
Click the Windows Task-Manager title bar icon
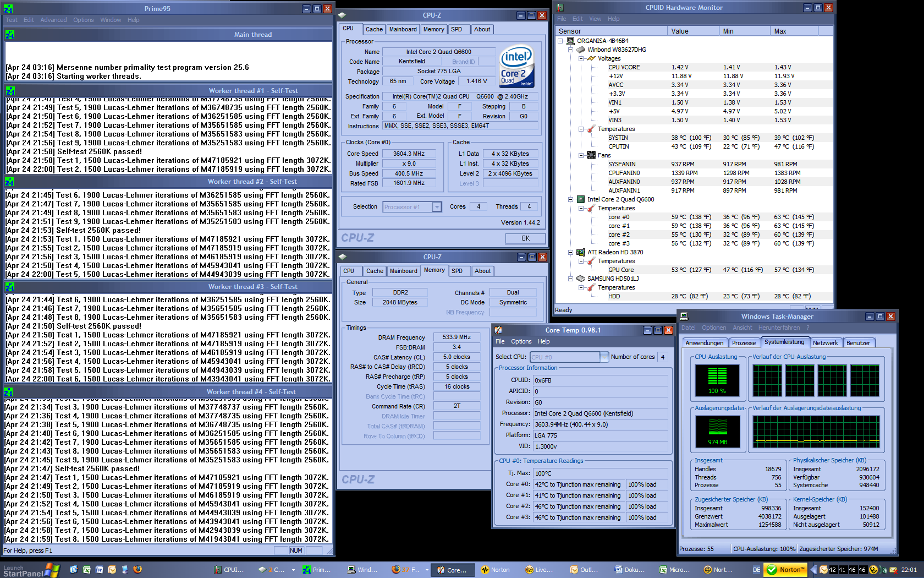[684, 317]
